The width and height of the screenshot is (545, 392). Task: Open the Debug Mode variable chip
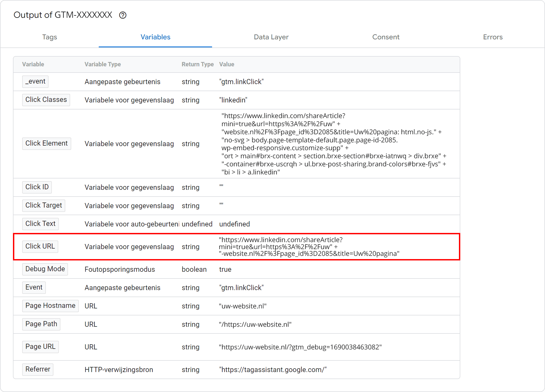[45, 269]
